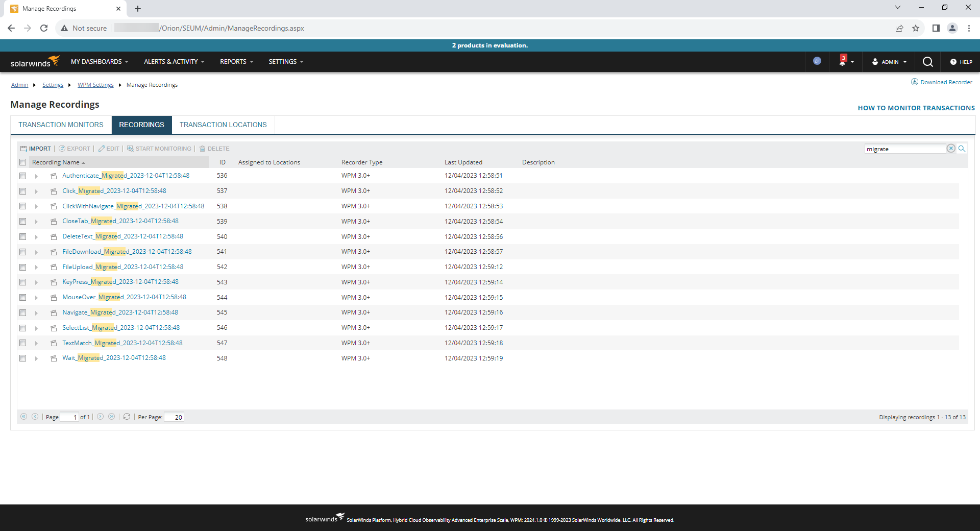Click the magnifier icon beside the search box
This screenshot has width=980, height=531.
pyautogui.click(x=962, y=149)
